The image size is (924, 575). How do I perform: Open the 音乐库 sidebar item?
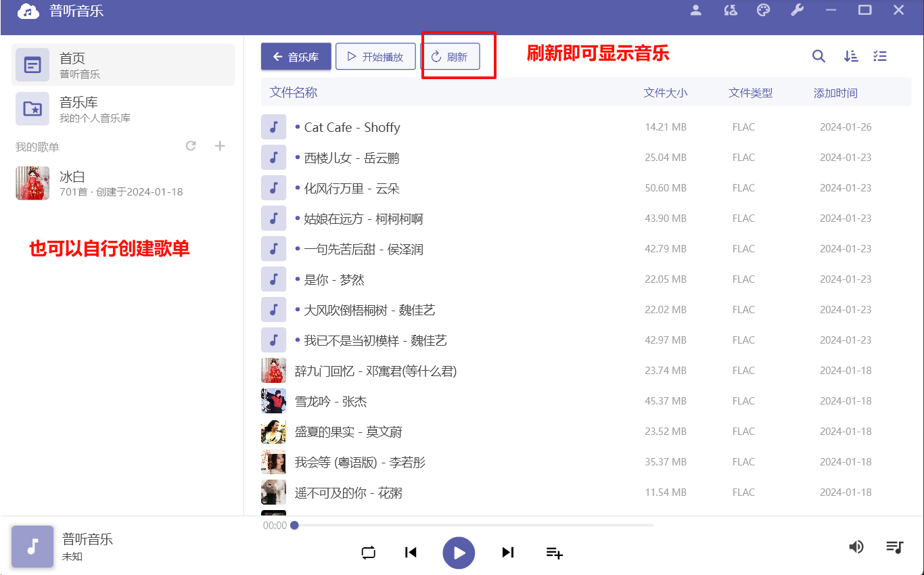coord(123,109)
